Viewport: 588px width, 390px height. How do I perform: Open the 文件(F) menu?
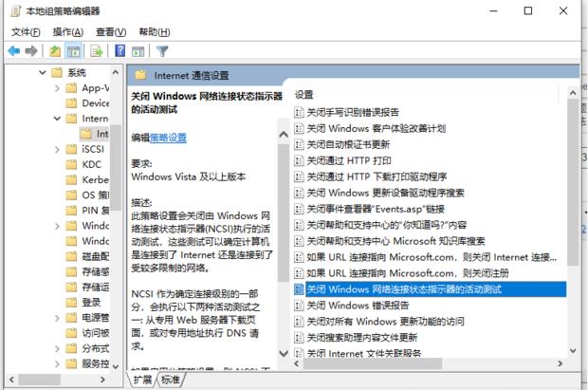coord(26,32)
